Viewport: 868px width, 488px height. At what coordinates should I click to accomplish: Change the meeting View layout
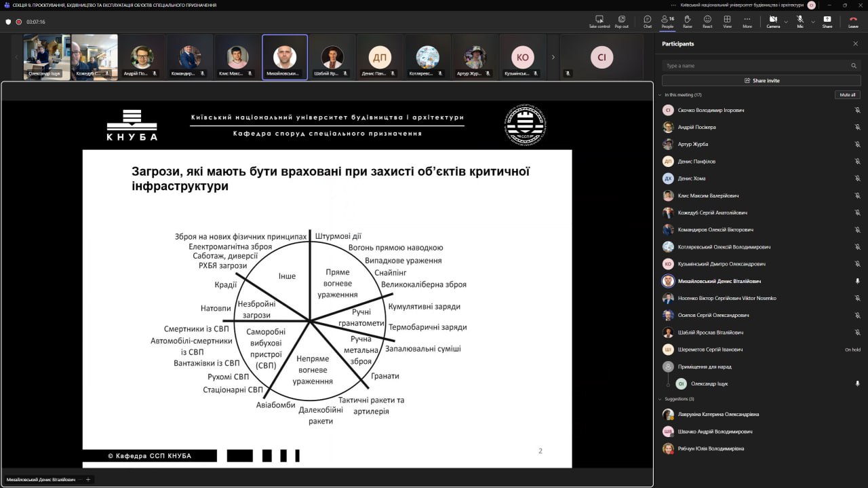coord(727,21)
